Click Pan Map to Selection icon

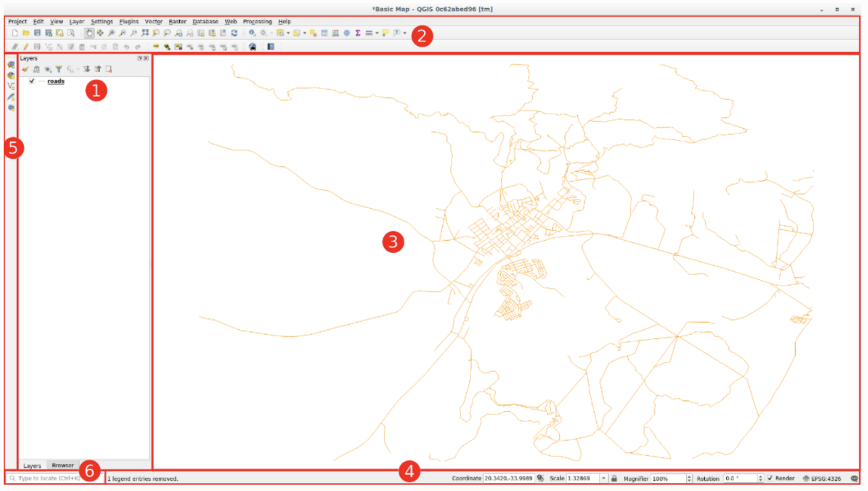pos(100,32)
